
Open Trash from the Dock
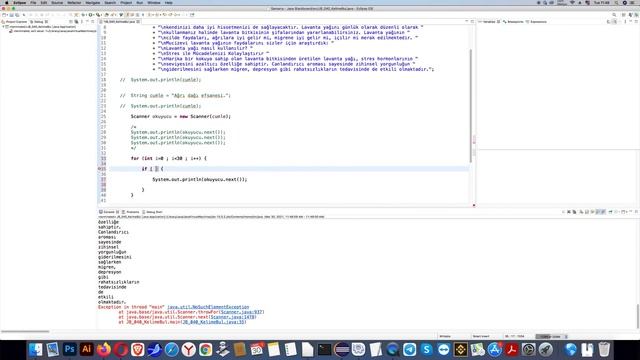604,350
